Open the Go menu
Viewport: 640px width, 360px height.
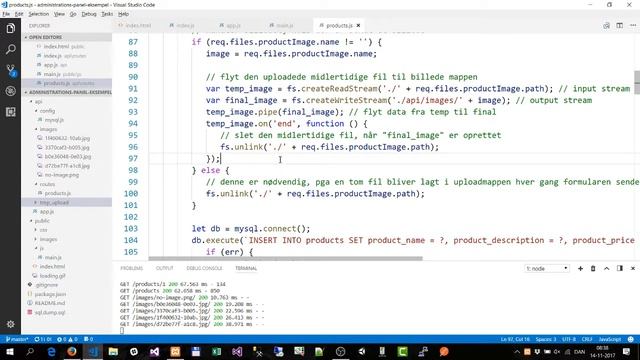click(73, 14)
